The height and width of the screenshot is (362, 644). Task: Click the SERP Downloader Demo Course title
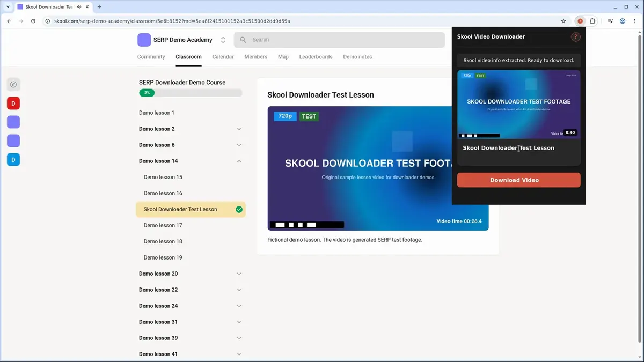point(182,83)
